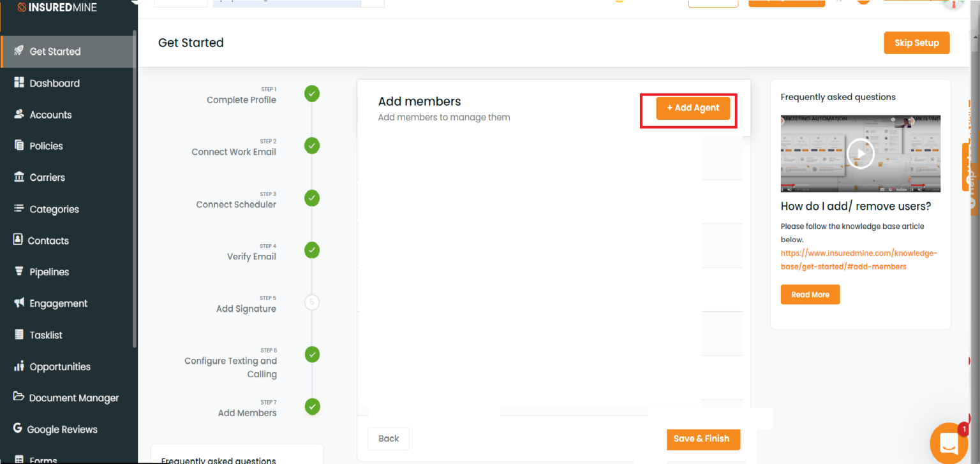
Task: Play the FAQ tutorial video
Action: [860, 153]
